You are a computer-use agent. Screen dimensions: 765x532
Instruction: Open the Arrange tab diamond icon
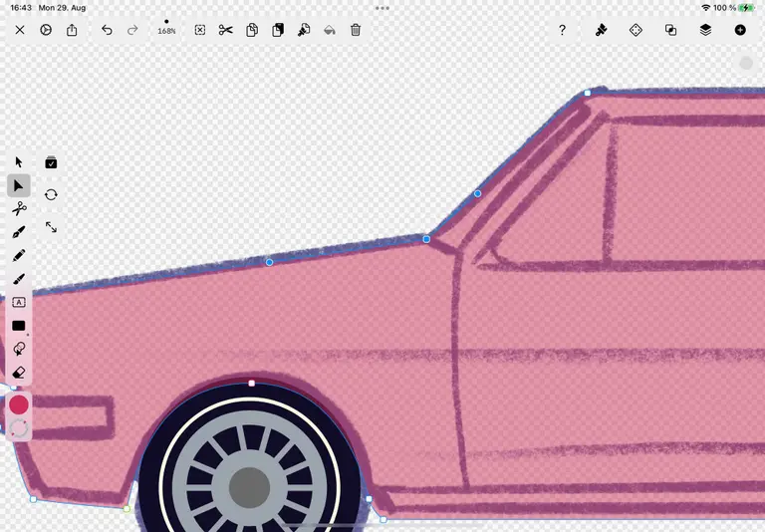(636, 30)
